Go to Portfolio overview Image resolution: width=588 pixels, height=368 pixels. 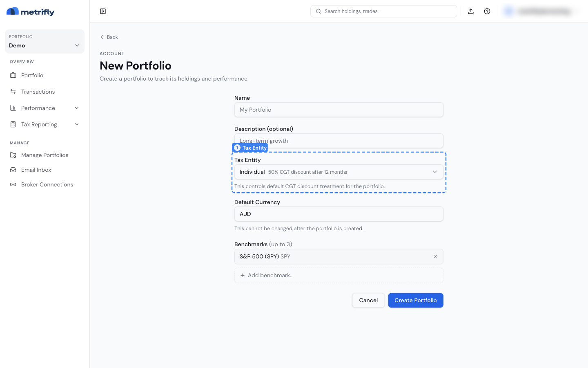pyautogui.click(x=45, y=75)
